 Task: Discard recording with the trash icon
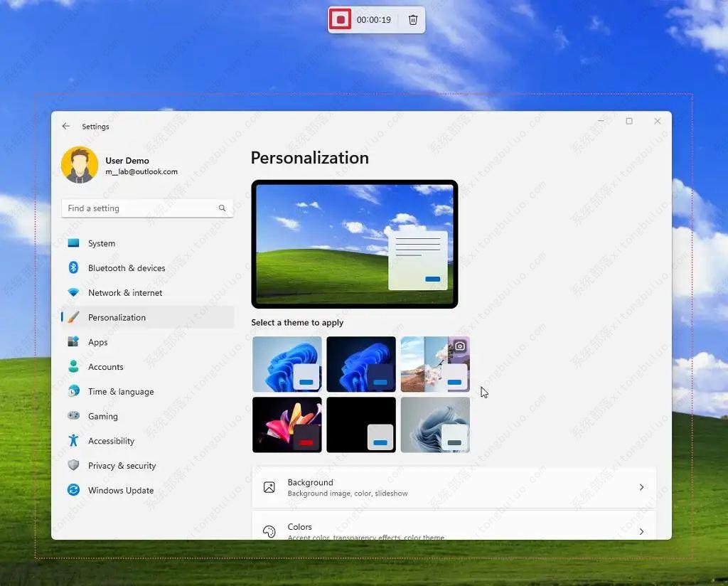413,20
